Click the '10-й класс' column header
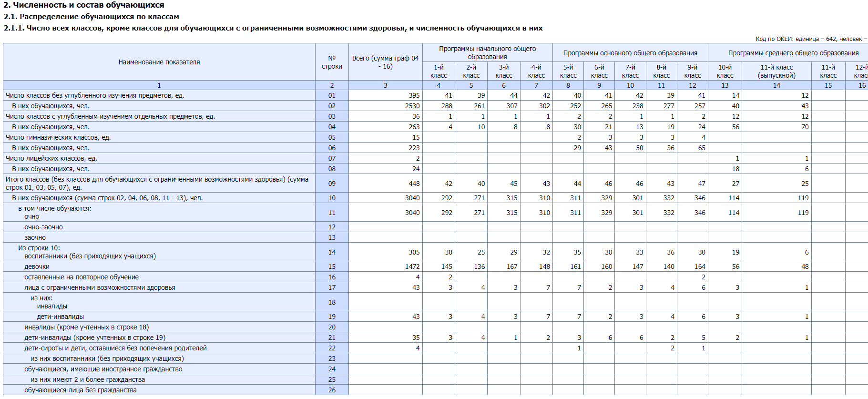The height and width of the screenshot is (399, 868). click(725, 71)
